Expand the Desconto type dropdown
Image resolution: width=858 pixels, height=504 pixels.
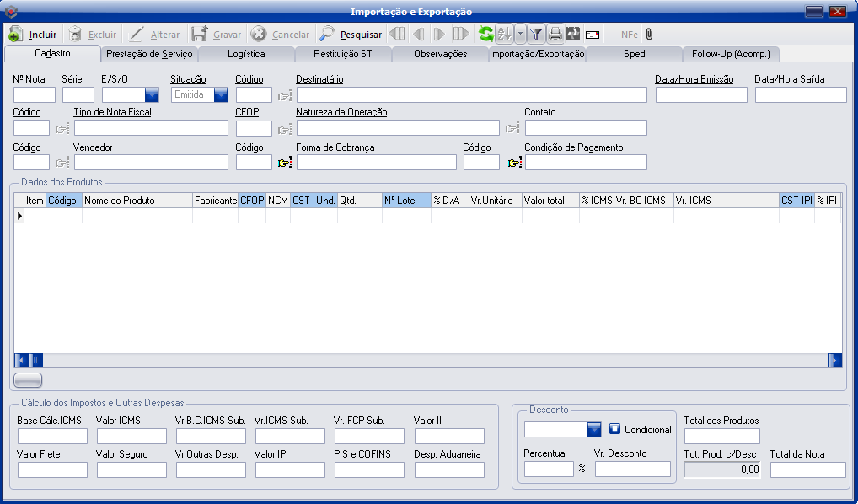pyautogui.click(x=594, y=430)
